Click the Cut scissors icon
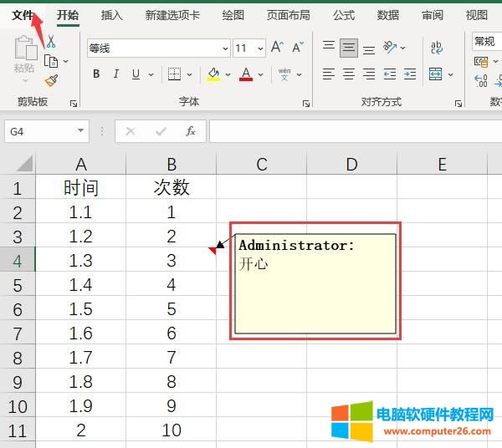Viewport: 502px width, 448px height. pyautogui.click(x=50, y=42)
